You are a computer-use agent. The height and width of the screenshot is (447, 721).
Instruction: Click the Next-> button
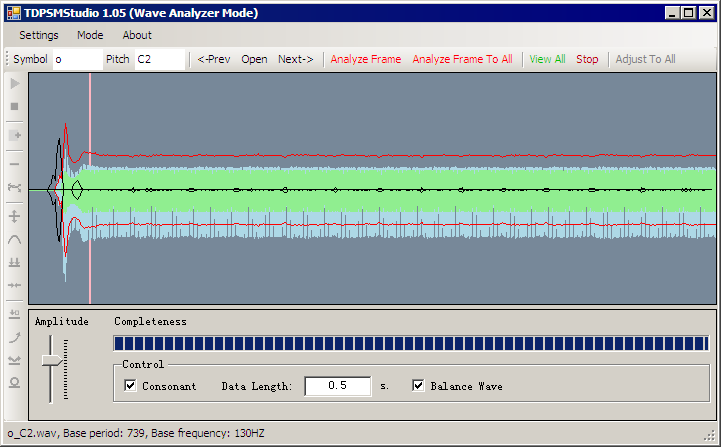[296, 59]
